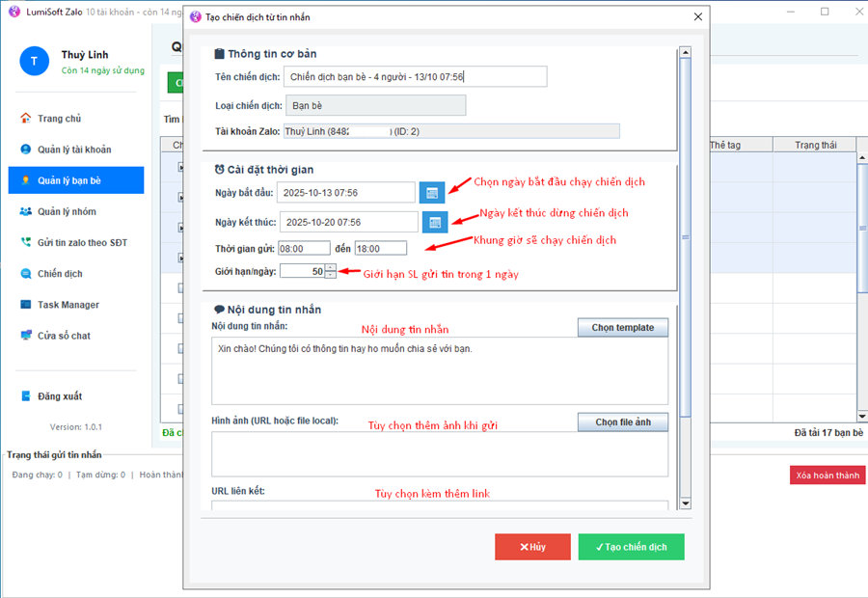868x598 pixels.
Task: Open Cửa sổ chat window
Action: pos(64,336)
